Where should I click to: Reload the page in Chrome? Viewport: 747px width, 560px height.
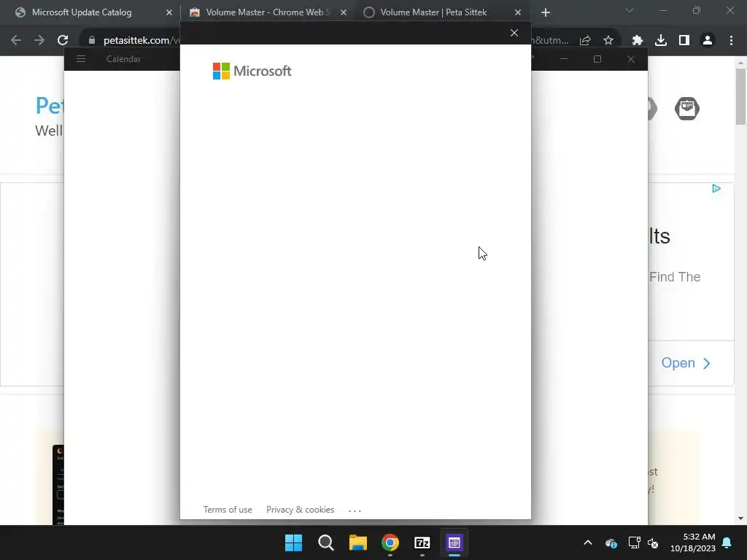(x=63, y=41)
